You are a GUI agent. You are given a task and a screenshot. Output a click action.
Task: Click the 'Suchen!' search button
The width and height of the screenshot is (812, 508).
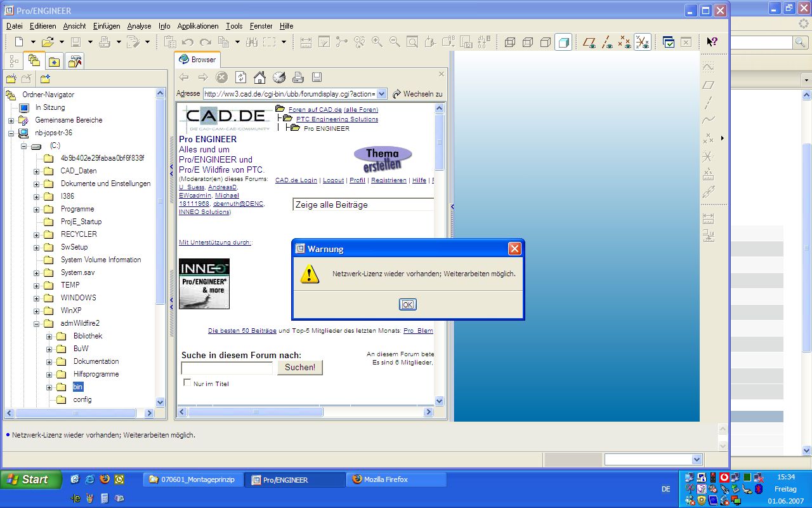coord(300,367)
